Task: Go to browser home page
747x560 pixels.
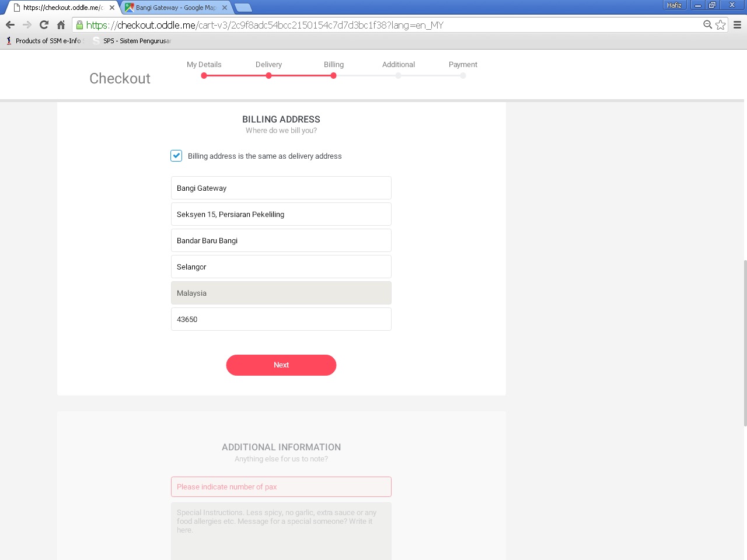Action: (61, 25)
